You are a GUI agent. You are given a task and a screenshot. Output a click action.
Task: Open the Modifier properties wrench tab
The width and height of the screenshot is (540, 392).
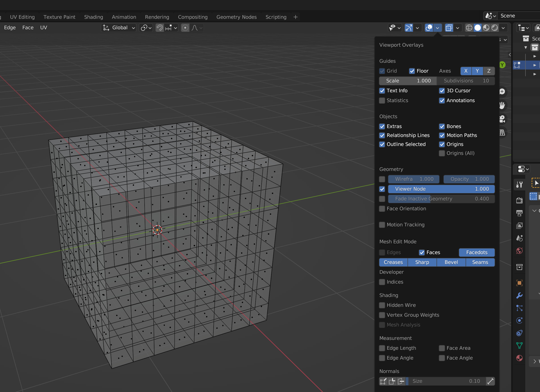point(519,295)
